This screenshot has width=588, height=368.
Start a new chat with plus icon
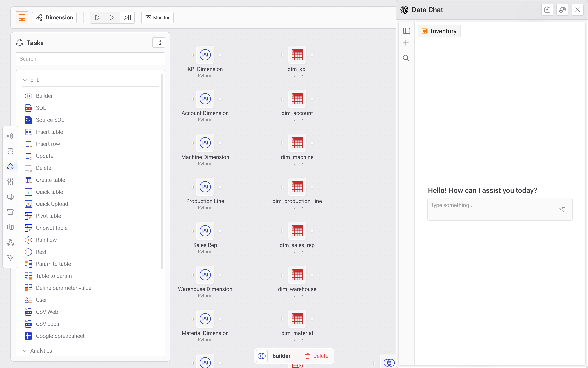point(406,43)
